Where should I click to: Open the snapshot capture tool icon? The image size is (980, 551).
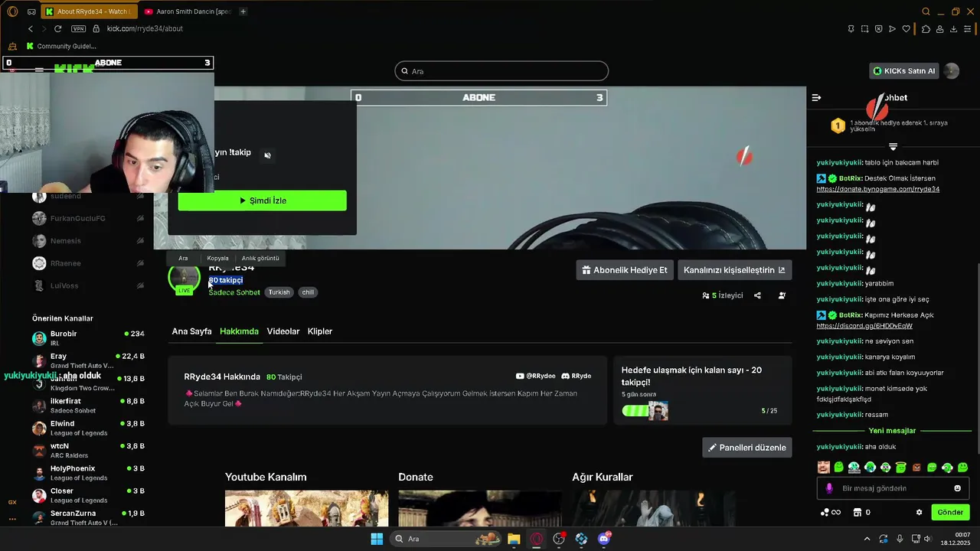[864, 28]
